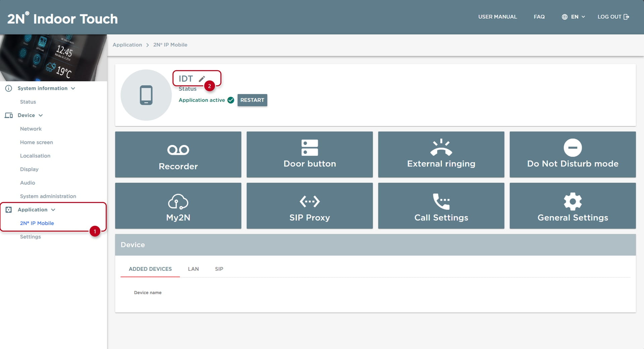Image resolution: width=644 pixels, height=349 pixels.
Task: Click the 2N Indoor Touch logo
Action: 63,18
